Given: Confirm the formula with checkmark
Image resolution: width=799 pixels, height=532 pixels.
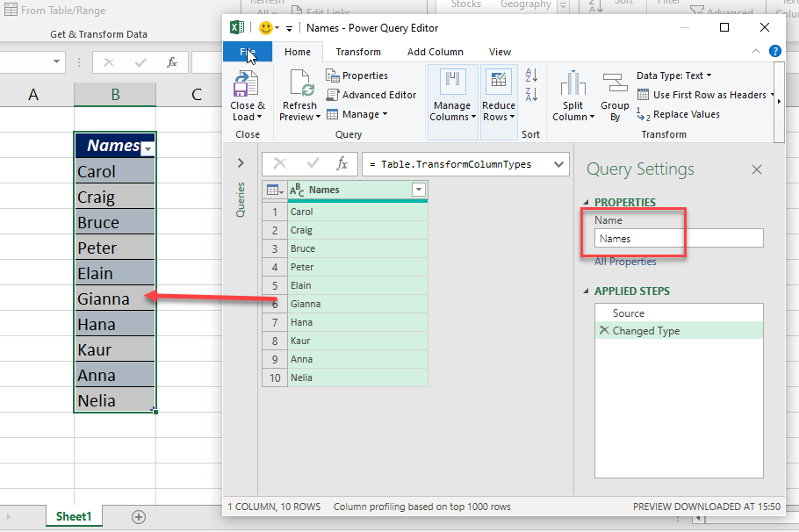Looking at the screenshot, I should pos(313,163).
